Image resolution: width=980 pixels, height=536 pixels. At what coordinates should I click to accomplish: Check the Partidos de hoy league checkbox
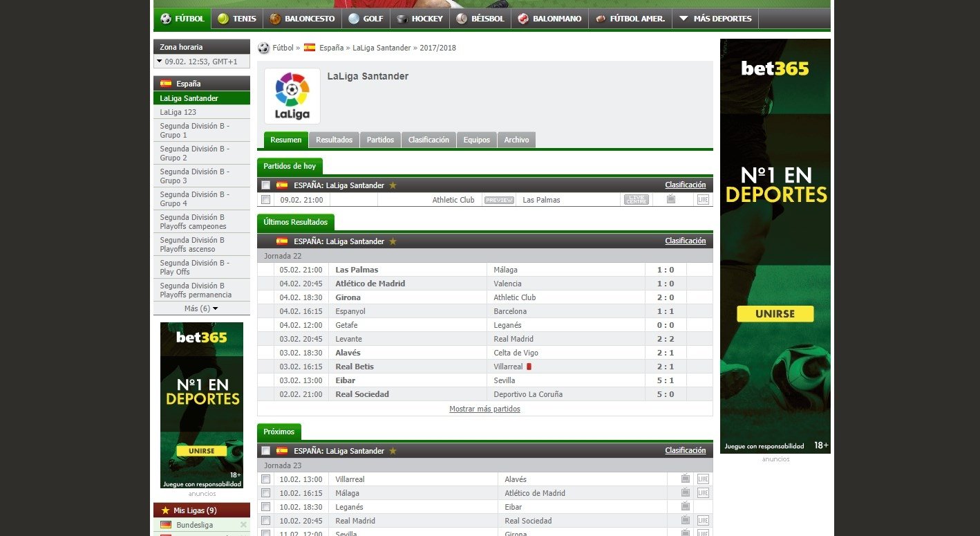point(266,185)
